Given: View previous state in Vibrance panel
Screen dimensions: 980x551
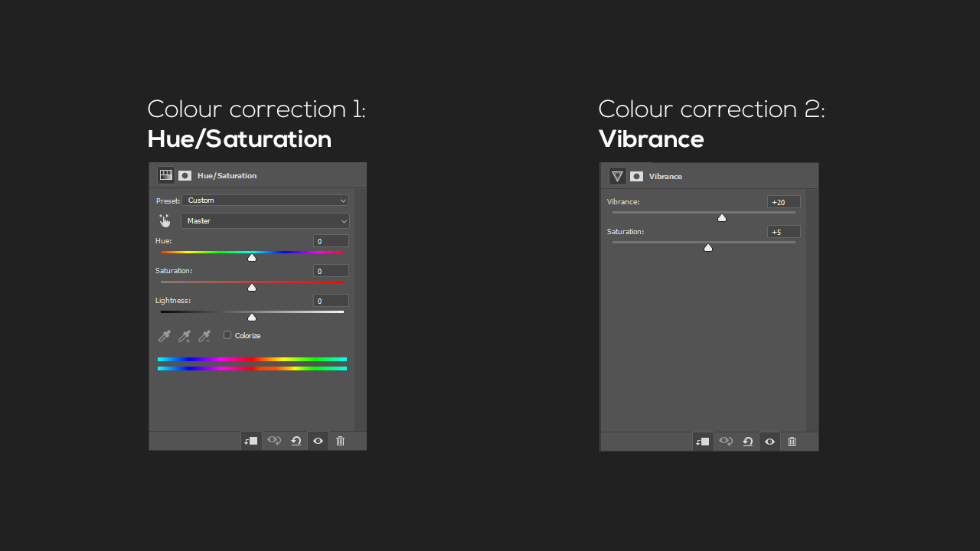Looking at the screenshot, I should click(725, 442).
